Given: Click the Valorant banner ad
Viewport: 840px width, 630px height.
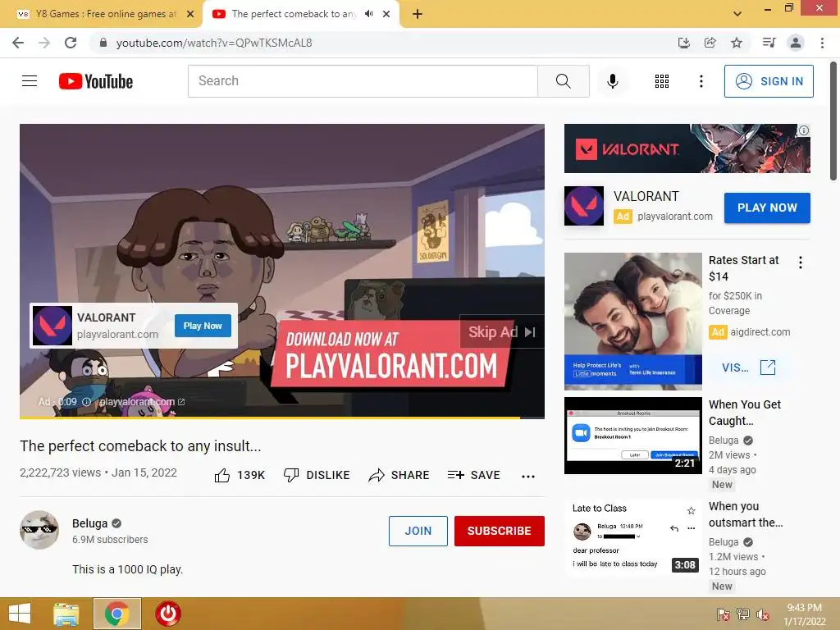Looking at the screenshot, I should 687,148.
